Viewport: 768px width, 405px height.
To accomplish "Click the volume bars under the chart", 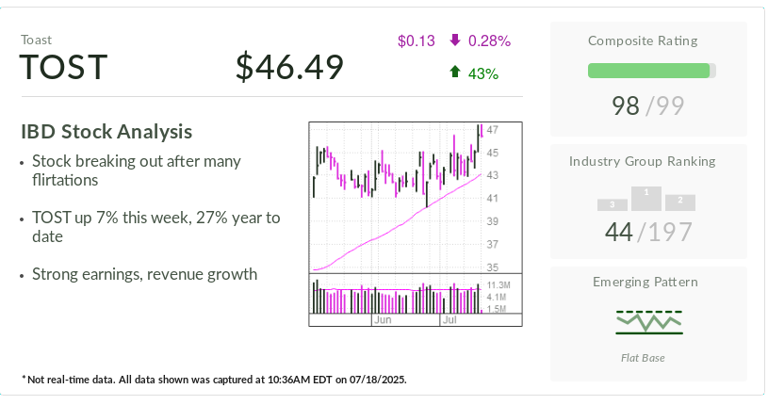I will 397,297.
